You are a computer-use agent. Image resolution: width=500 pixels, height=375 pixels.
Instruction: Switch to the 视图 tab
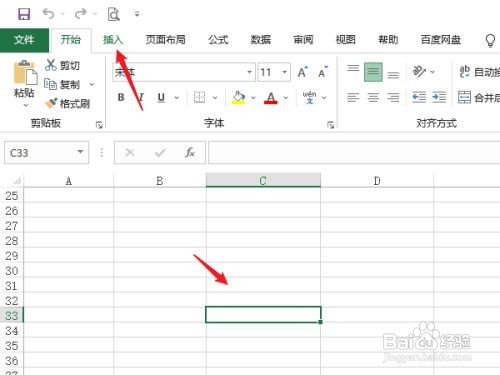(346, 40)
